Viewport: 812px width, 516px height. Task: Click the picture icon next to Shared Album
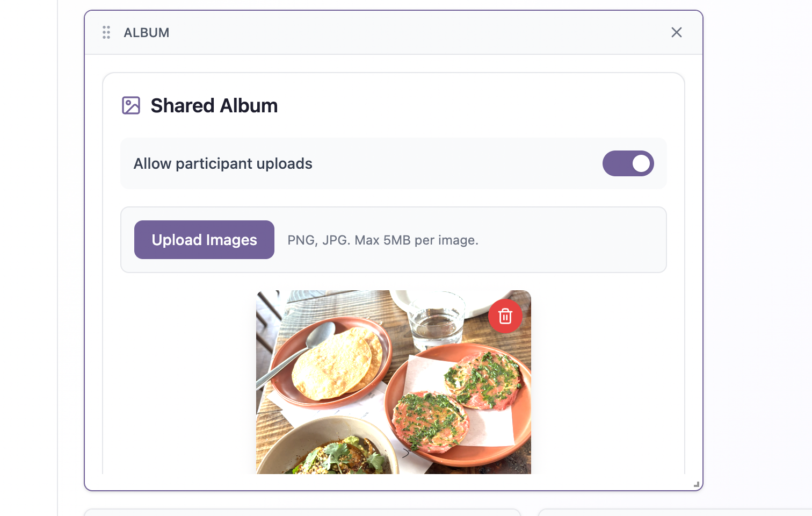click(131, 105)
